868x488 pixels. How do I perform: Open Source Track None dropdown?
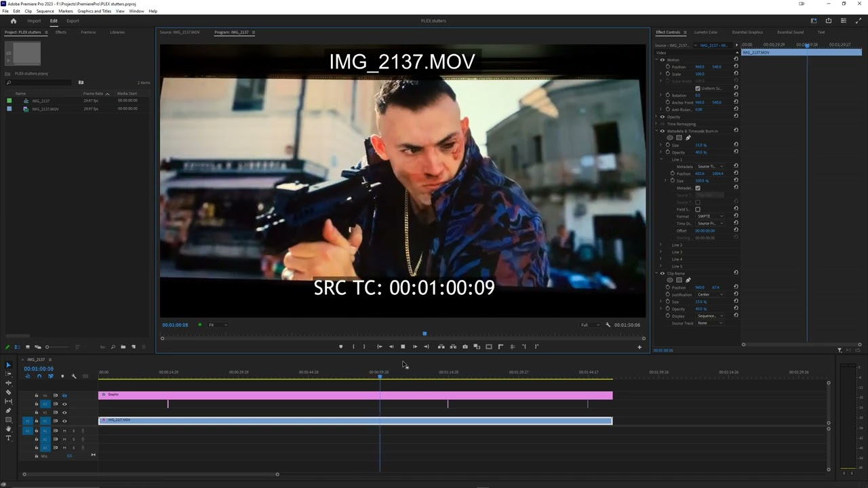[x=709, y=323]
